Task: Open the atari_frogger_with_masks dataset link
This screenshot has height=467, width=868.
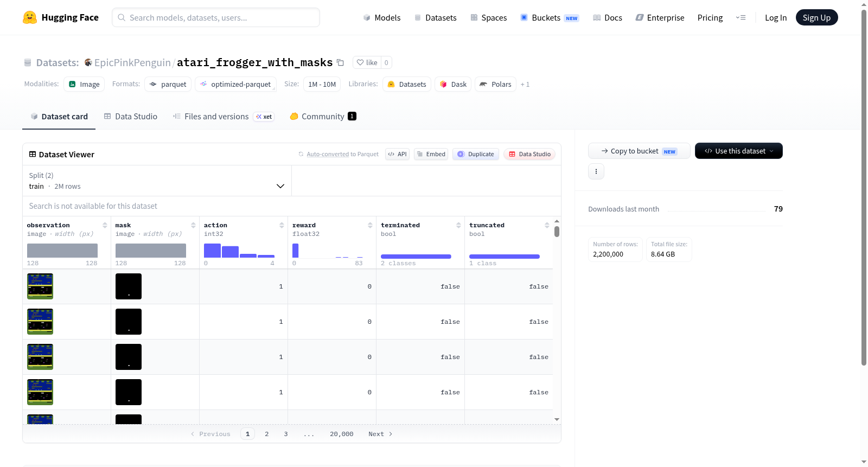Action: pyautogui.click(x=255, y=62)
